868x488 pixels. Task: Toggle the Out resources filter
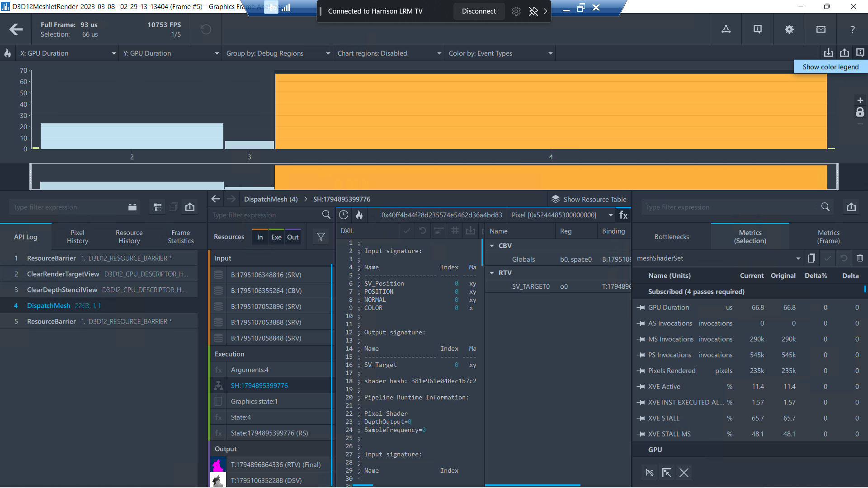292,237
